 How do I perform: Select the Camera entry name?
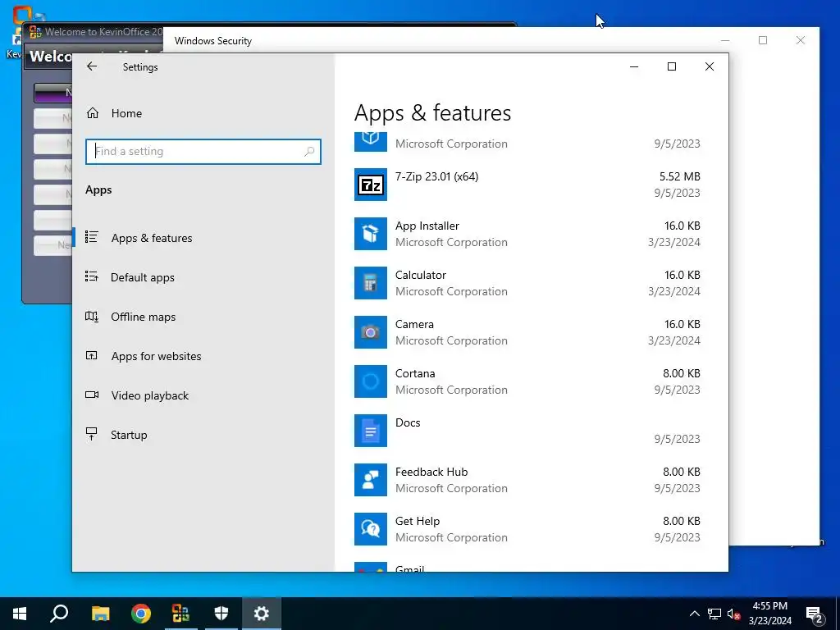tap(414, 324)
